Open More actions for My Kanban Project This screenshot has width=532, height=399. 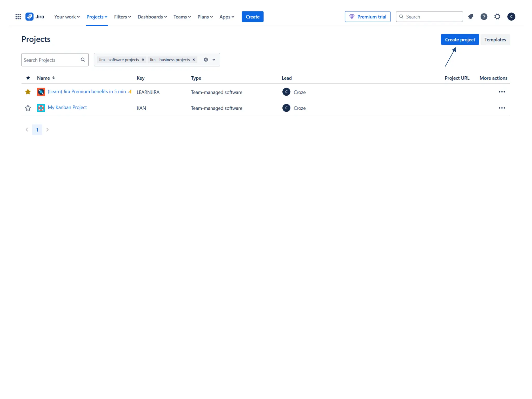pyautogui.click(x=502, y=108)
